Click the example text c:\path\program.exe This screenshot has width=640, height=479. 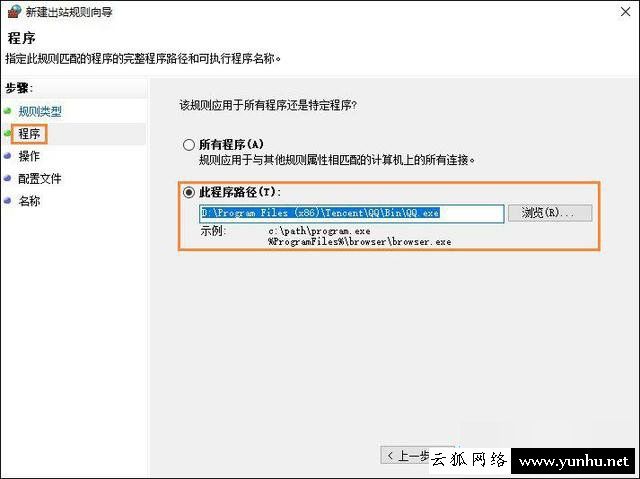click(x=320, y=231)
